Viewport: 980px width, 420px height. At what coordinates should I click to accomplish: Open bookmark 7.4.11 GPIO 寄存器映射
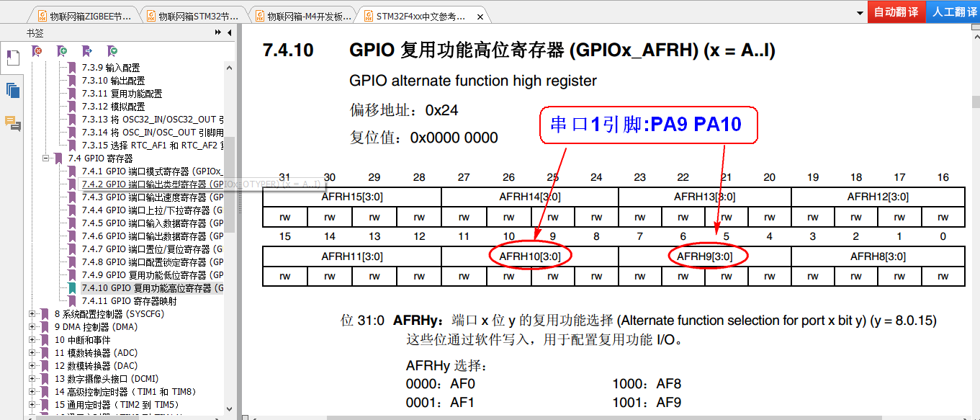click(129, 301)
